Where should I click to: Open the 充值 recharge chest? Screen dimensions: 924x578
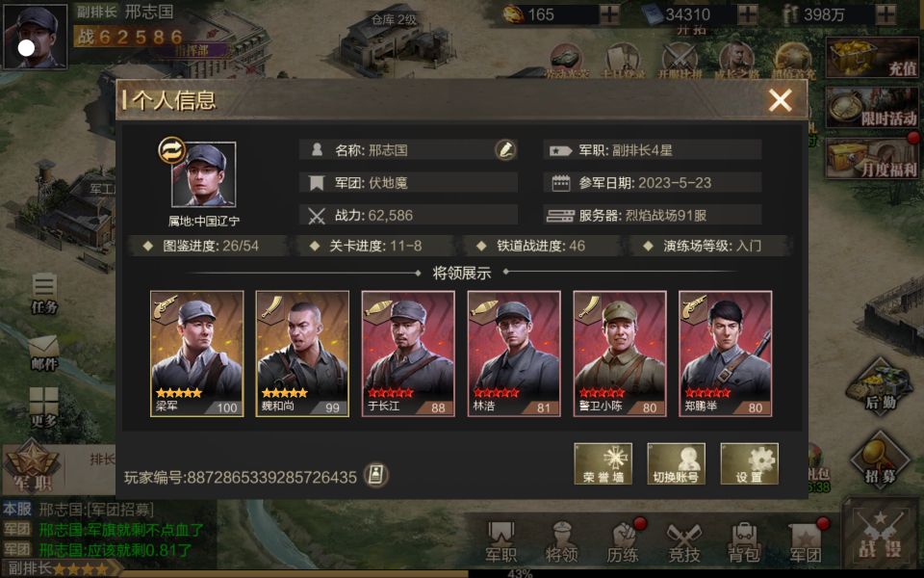coord(872,57)
